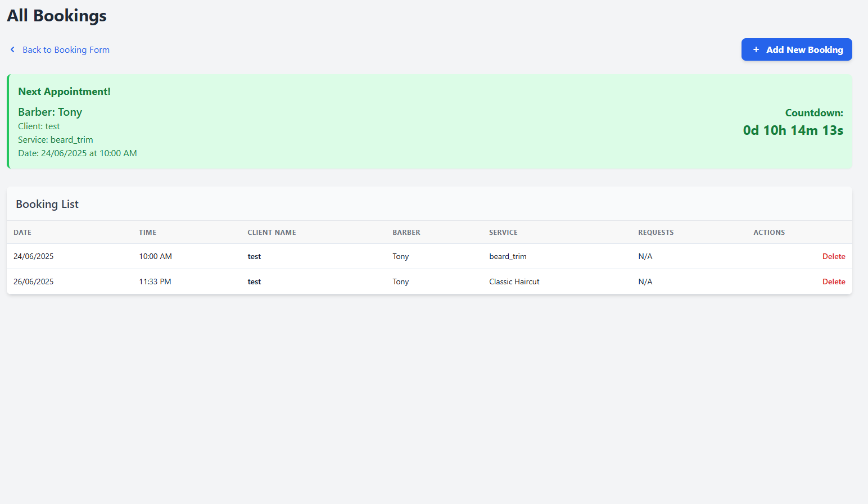
Task: Click the beard_trim service cell in table
Action: pyautogui.click(x=508, y=256)
